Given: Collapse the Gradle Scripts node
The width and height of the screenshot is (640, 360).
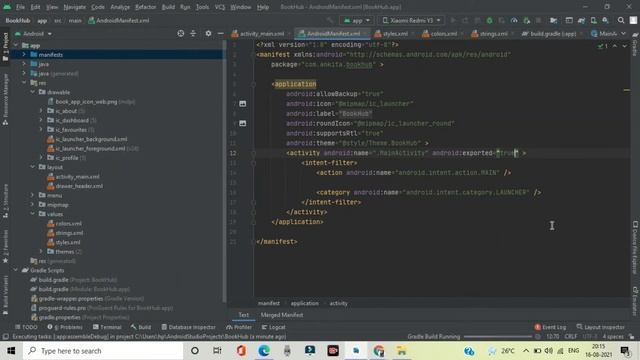Looking at the screenshot, I should 16,270.
